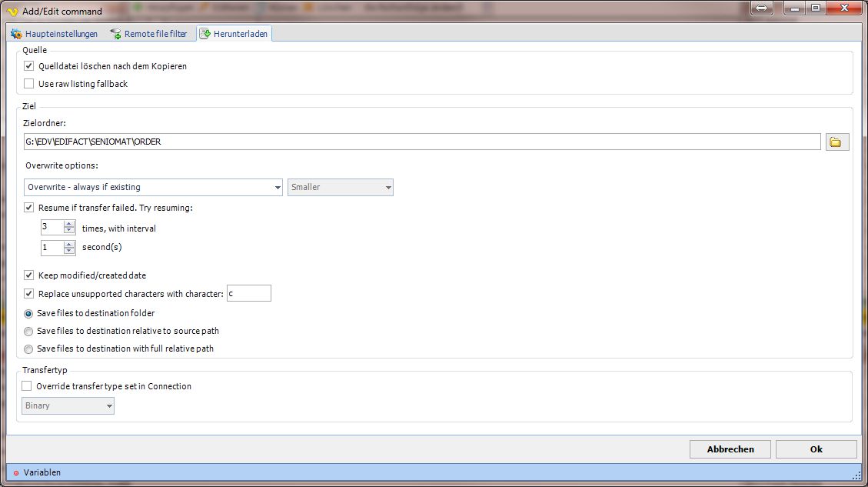Click the Variablen icon in the status bar

pyautogui.click(x=16, y=472)
